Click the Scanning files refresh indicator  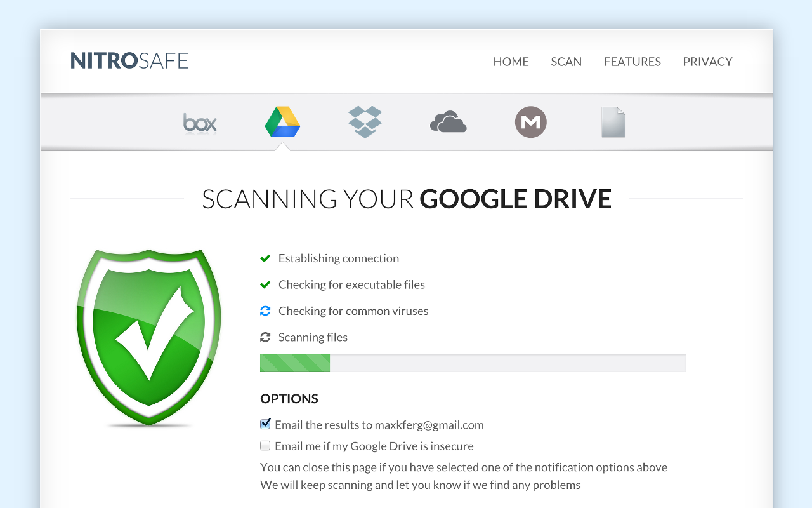coord(265,337)
